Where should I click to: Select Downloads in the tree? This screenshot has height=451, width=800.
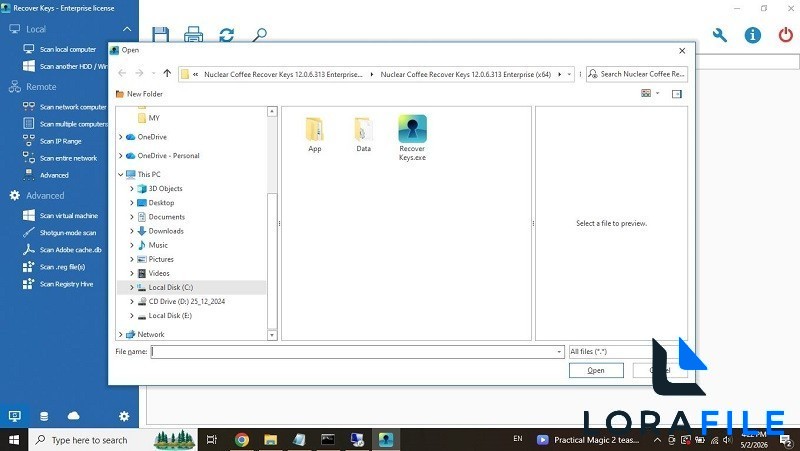pos(166,231)
